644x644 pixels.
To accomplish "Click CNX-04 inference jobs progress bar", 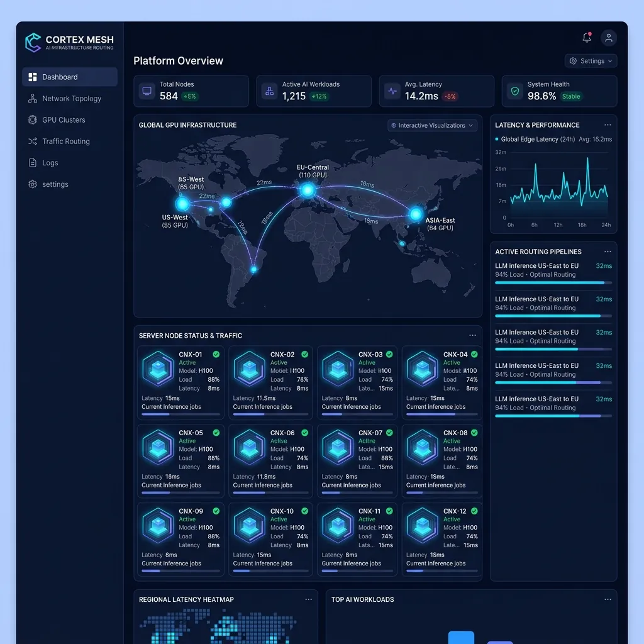I will pyautogui.click(x=442, y=414).
